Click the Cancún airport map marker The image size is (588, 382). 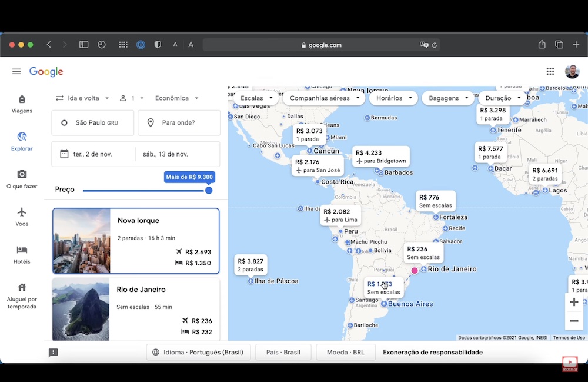(x=309, y=151)
